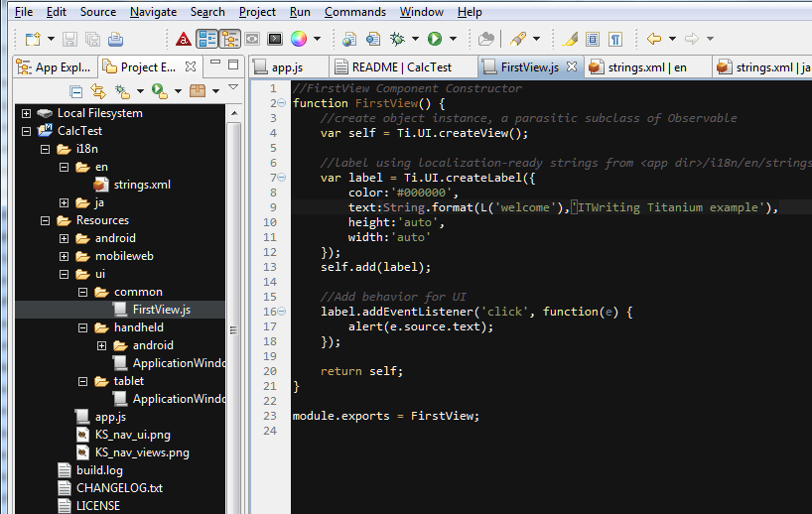Select FirstView.js in the tree
The image size is (812, 514).
161,310
